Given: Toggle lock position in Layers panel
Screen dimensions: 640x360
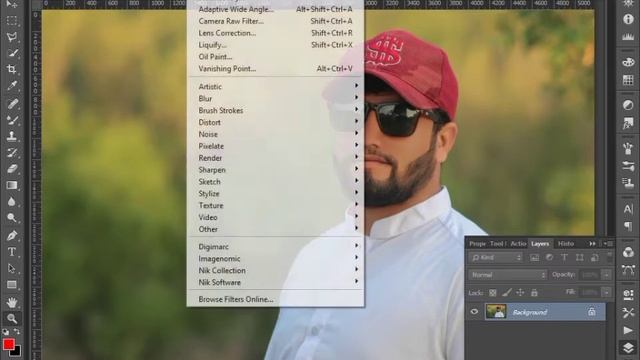Looking at the screenshot, I should click(520, 293).
